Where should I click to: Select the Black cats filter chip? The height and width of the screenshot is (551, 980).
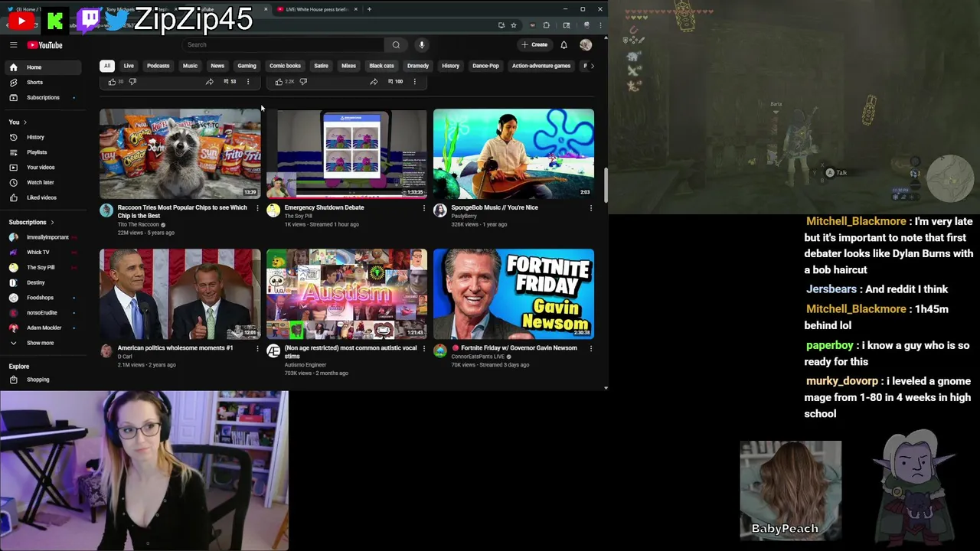[x=381, y=66]
